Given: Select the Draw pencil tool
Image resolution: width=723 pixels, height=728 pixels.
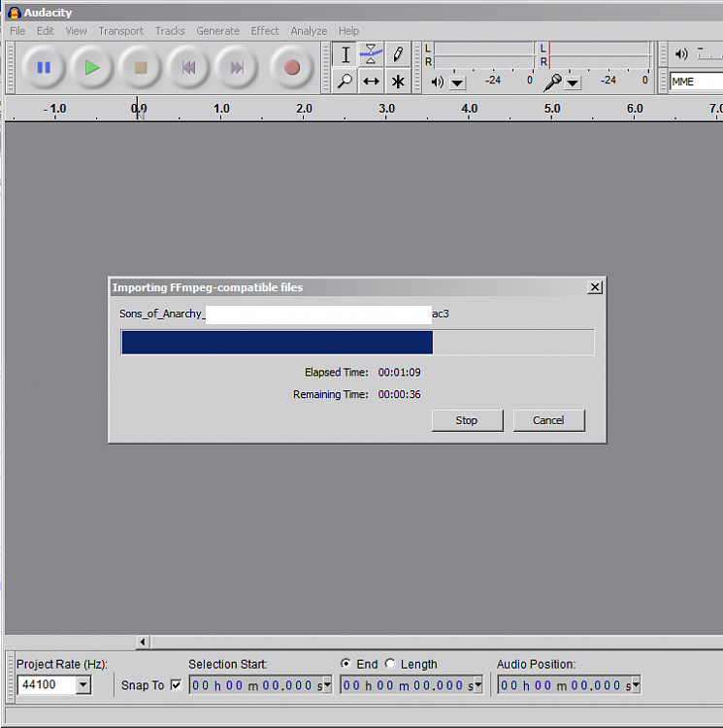Looking at the screenshot, I should [x=397, y=54].
